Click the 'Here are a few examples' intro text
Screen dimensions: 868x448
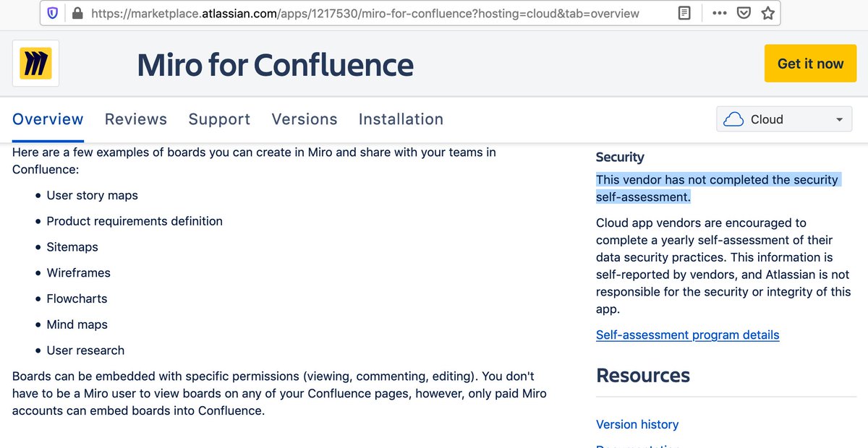[254, 161]
